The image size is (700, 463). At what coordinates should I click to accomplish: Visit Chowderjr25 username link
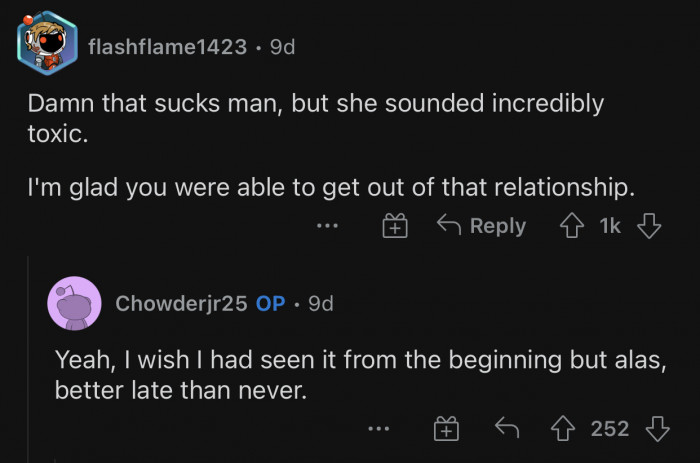pyautogui.click(x=181, y=303)
